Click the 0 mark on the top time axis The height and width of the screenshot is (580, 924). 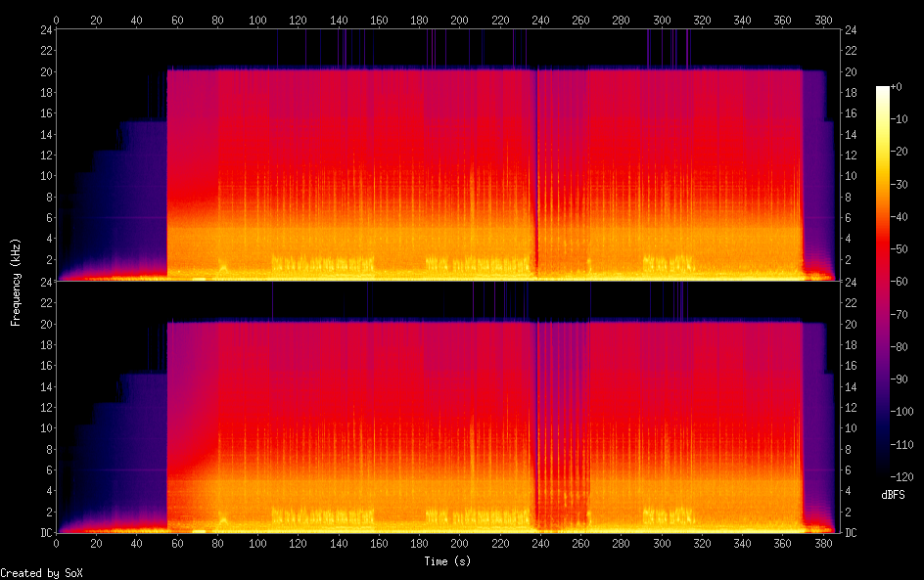(56, 20)
